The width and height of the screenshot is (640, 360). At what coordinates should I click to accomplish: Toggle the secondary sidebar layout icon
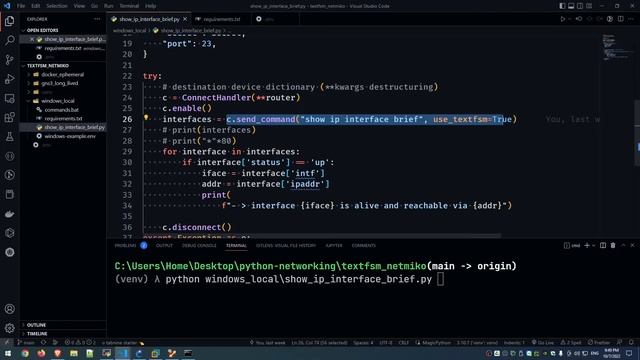click(x=580, y=6)
